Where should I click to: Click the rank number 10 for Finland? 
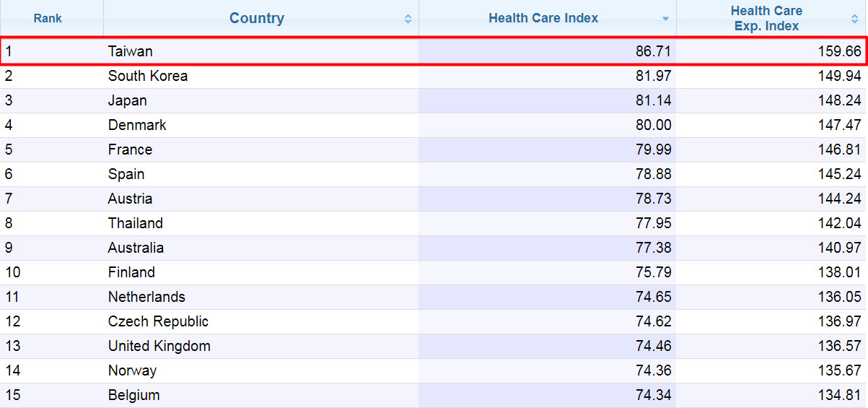click(14, 272)
